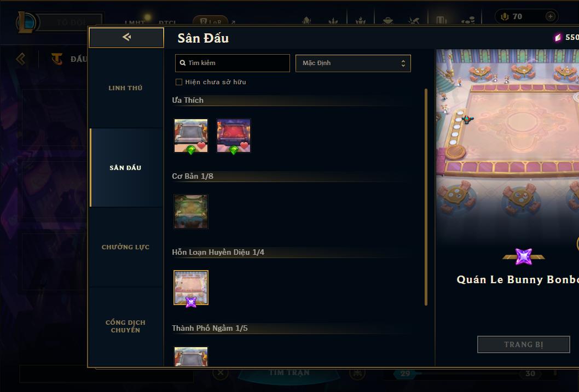The image size is (579, 392).
Task: Click the back arrow beside Sân Đấu title
Action: click(126, 37)
